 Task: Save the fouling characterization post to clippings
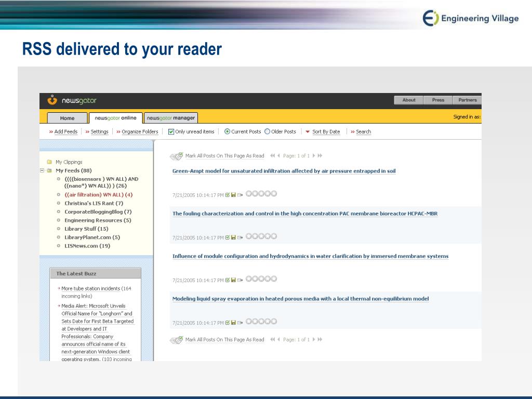(x=233, y=237)
